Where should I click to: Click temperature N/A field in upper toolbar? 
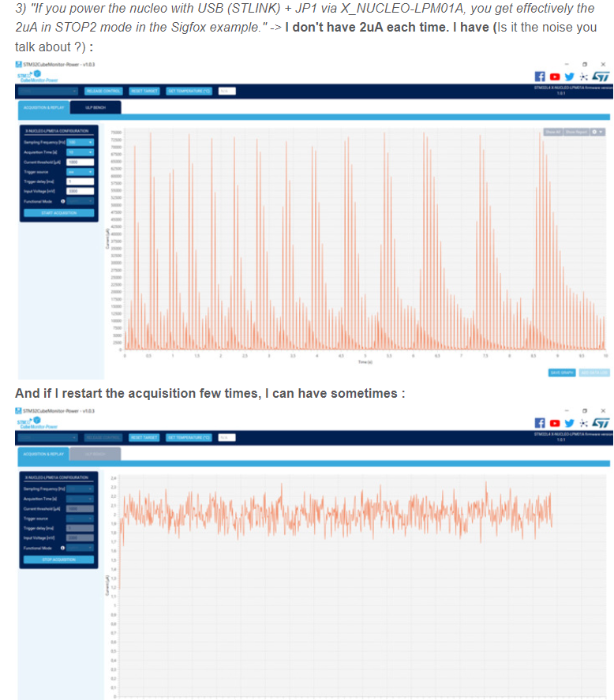[x=227, y=91]
